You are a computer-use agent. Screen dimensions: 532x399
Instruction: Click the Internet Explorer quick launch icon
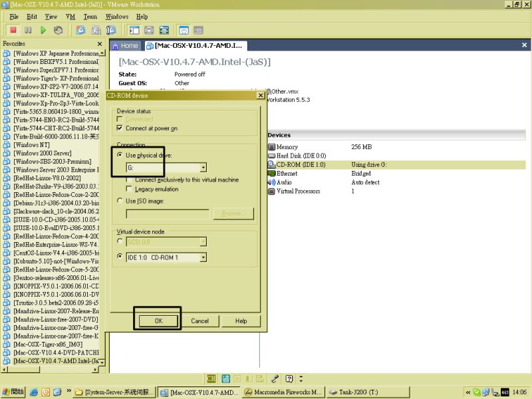pos(34,392)
